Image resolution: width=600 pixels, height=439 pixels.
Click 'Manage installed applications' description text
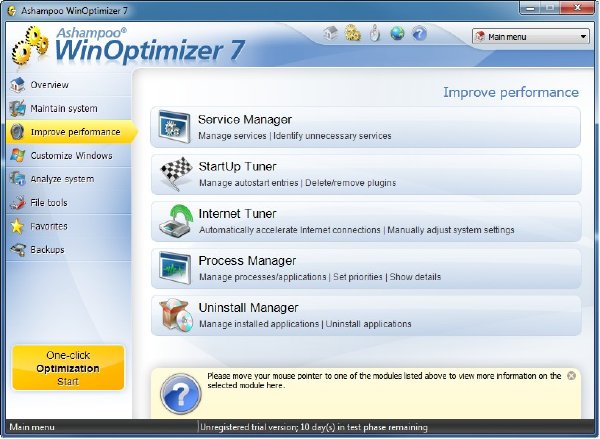click(x=259, y=324)
